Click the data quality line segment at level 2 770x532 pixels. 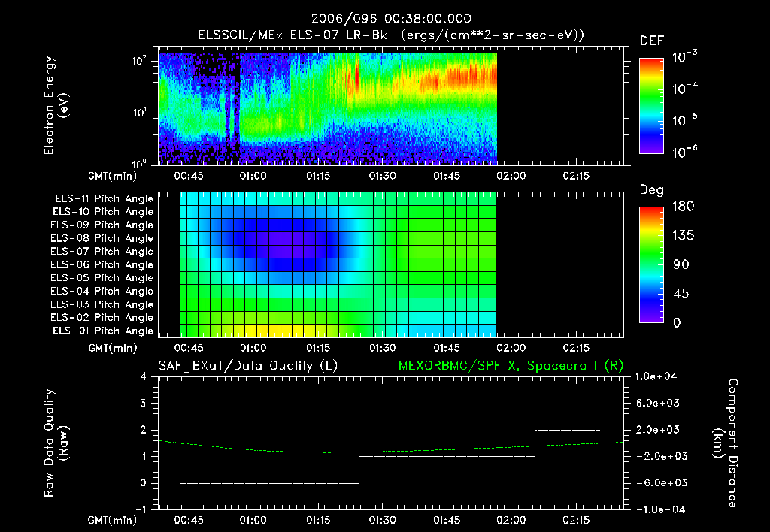[568, 430]
